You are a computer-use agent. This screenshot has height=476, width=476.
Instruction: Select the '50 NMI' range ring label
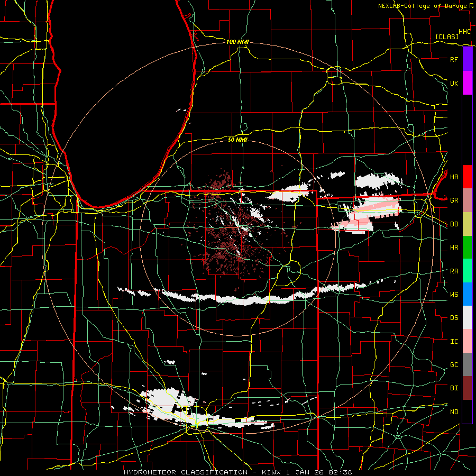click(237, 140)
